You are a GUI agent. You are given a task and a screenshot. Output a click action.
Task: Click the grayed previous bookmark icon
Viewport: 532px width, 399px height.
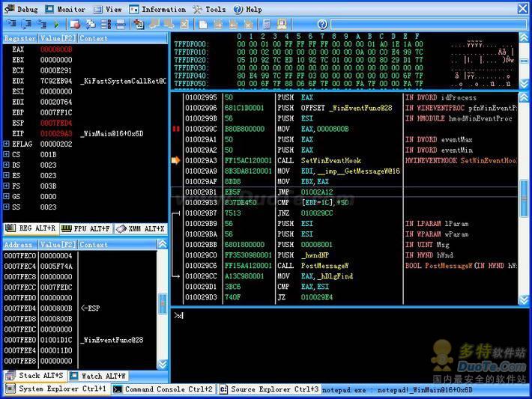coord(154,24)
